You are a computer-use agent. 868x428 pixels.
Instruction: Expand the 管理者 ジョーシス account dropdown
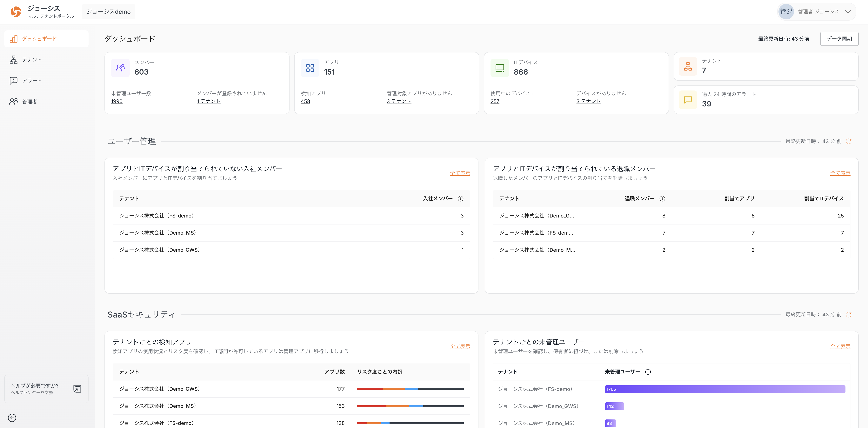848,11
